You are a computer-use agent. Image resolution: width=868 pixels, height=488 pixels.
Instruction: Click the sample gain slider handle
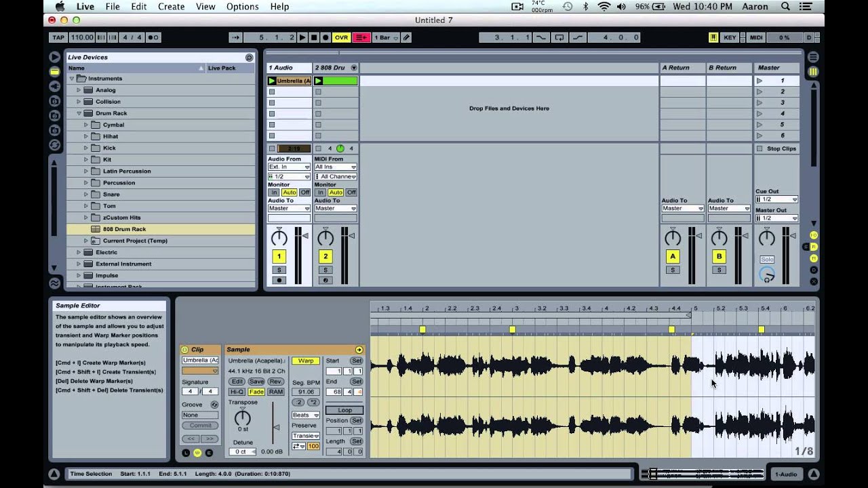[276, 427]
